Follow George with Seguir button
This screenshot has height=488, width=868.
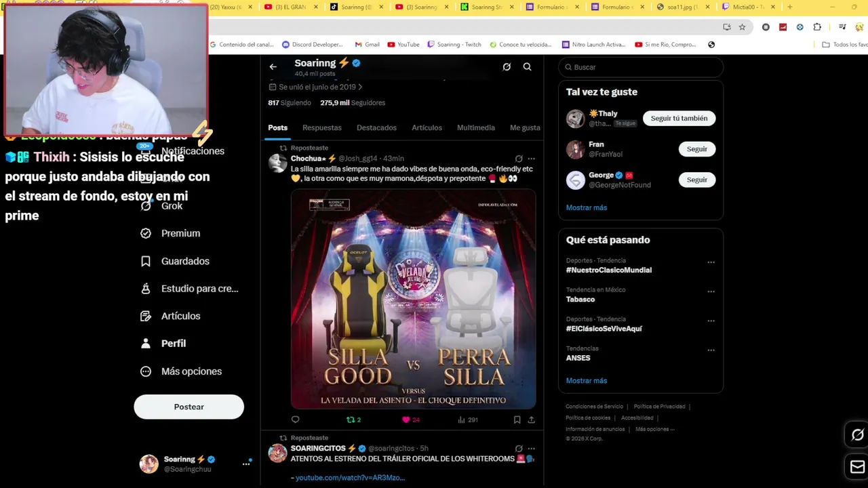click(696, 180)
